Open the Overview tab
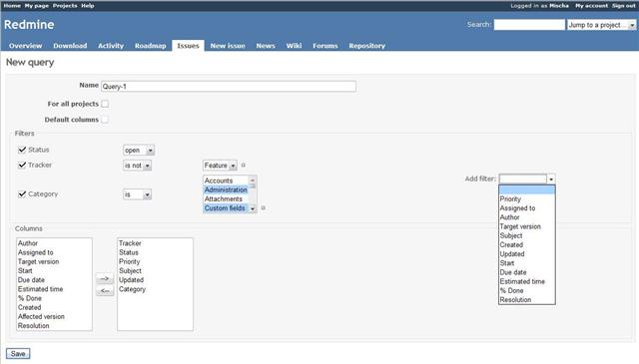This screenshot has width=639, height=364. (x=26, y=46)
